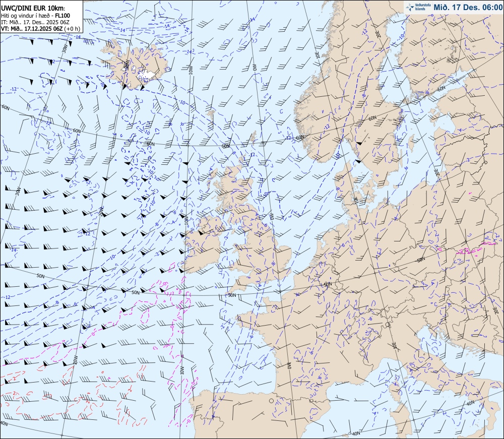Image resolution: width=504 pixels, height=439 pixels.
Task: Click on Iceland on the map
Action: (135, 65)
